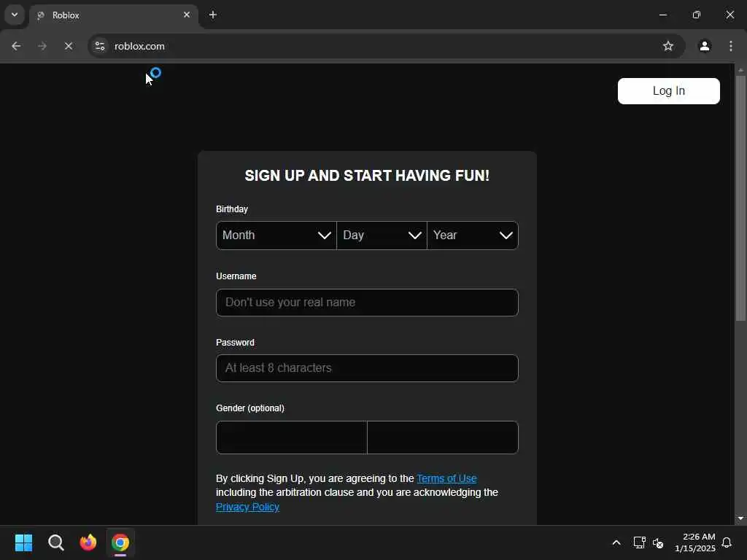Stop loading the page
Image resolution: width=747 pixels, height=560 pixels.
coord(69,46)
